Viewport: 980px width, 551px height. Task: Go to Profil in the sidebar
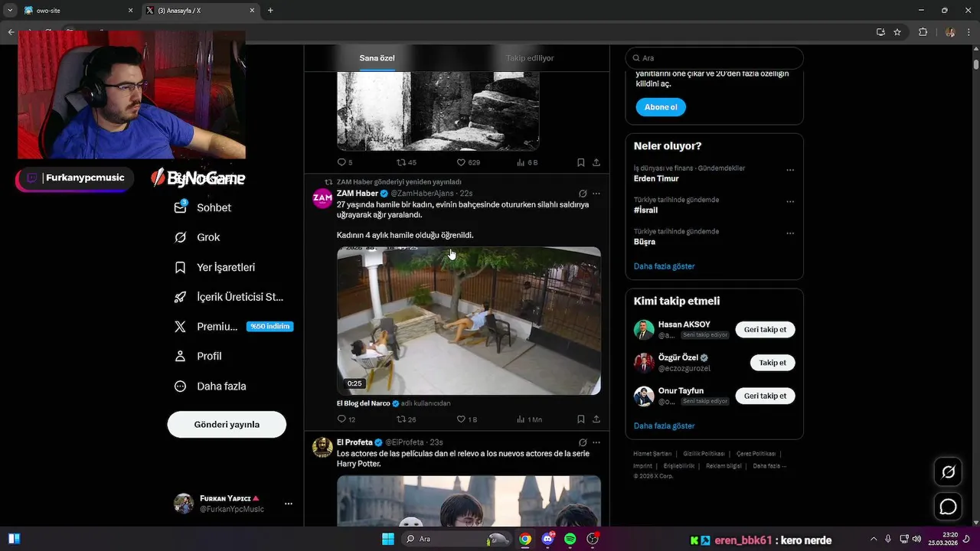point(198,356)
